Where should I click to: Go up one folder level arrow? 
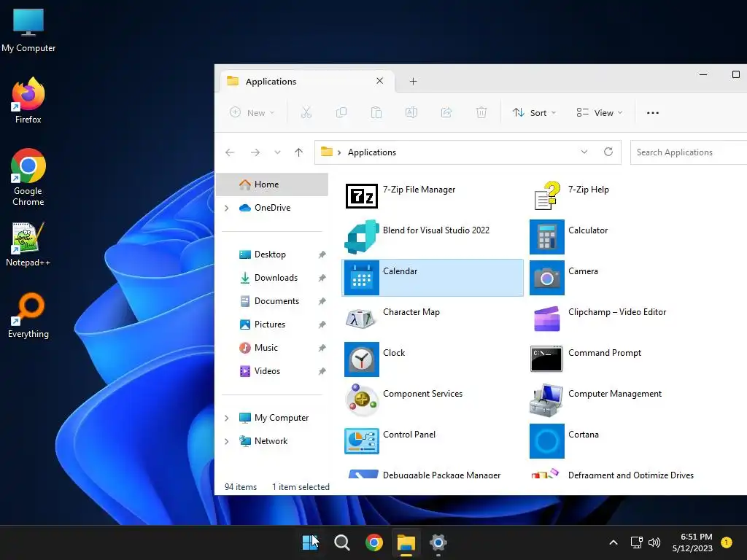(298, 152)
